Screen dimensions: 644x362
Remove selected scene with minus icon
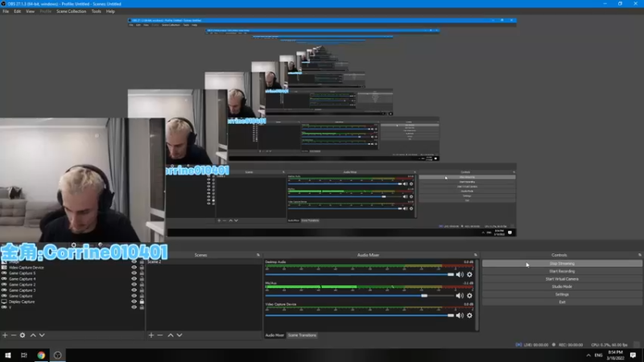[160, 335]
